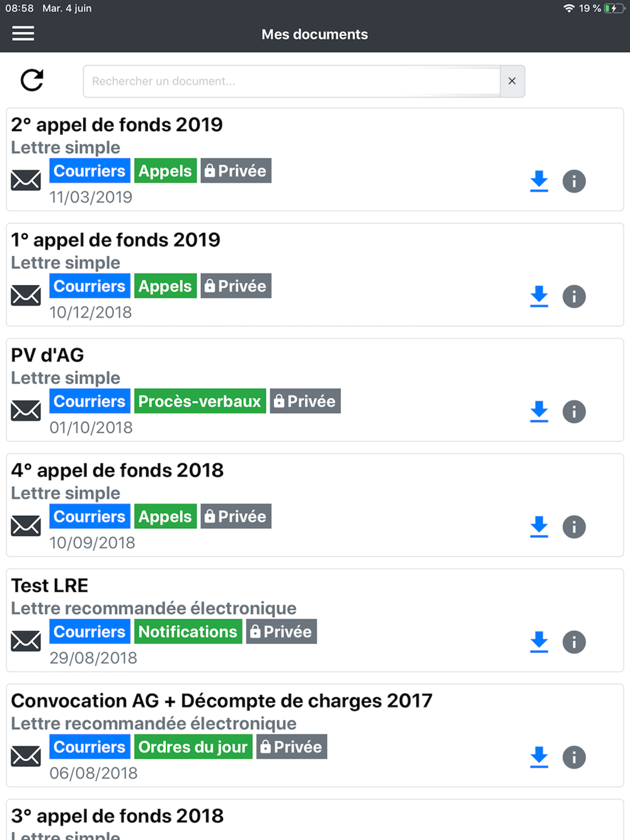Viewport: 630px width, 840px height.
Task: Show info for 2° appel de fonds 2019
Action: click(x=574, y=181)
